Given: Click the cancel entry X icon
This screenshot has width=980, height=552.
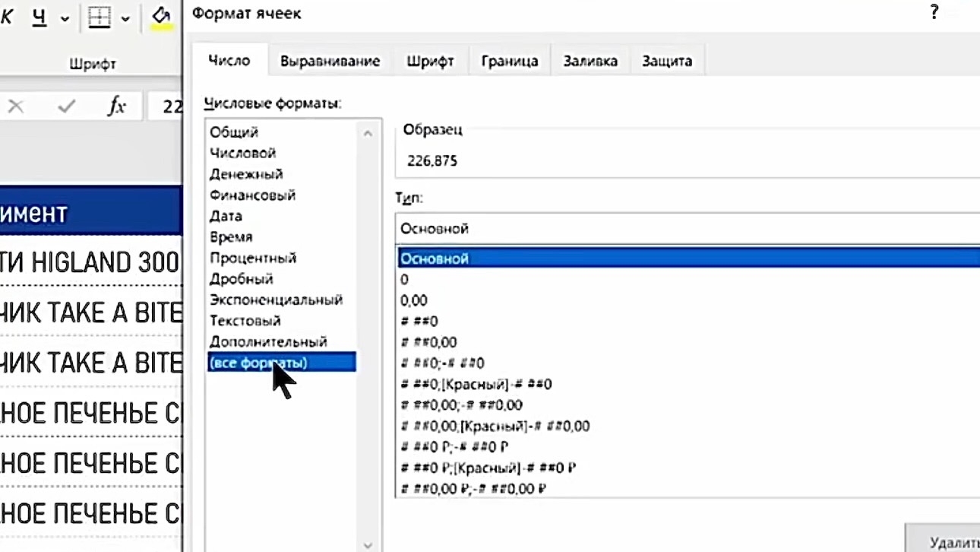Looking at the screenshot, I should point(16,106).
